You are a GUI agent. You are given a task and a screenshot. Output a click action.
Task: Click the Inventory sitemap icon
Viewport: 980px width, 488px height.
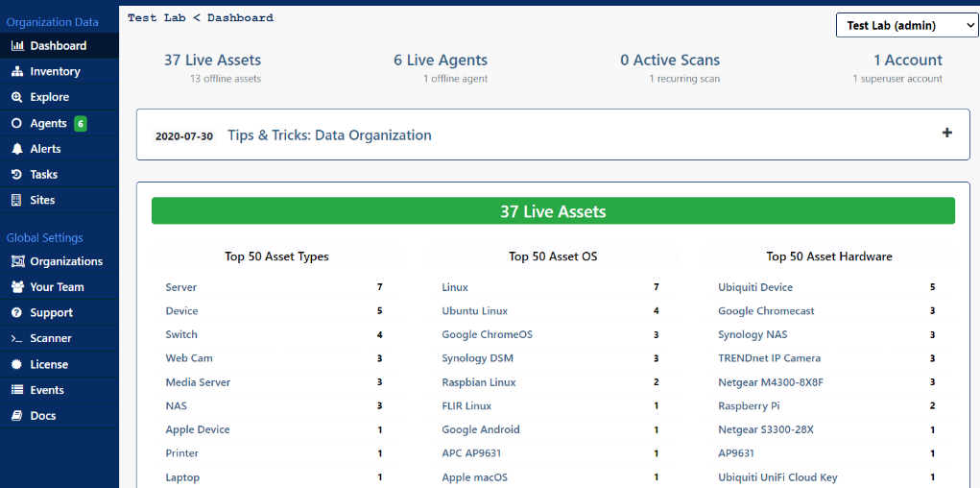pos(17,71)
